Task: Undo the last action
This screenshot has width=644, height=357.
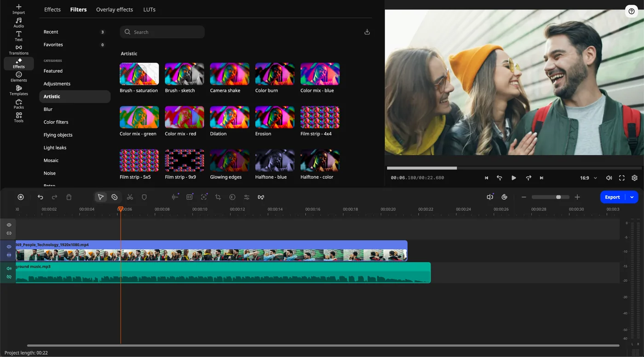Action: [x=40, y=197]
